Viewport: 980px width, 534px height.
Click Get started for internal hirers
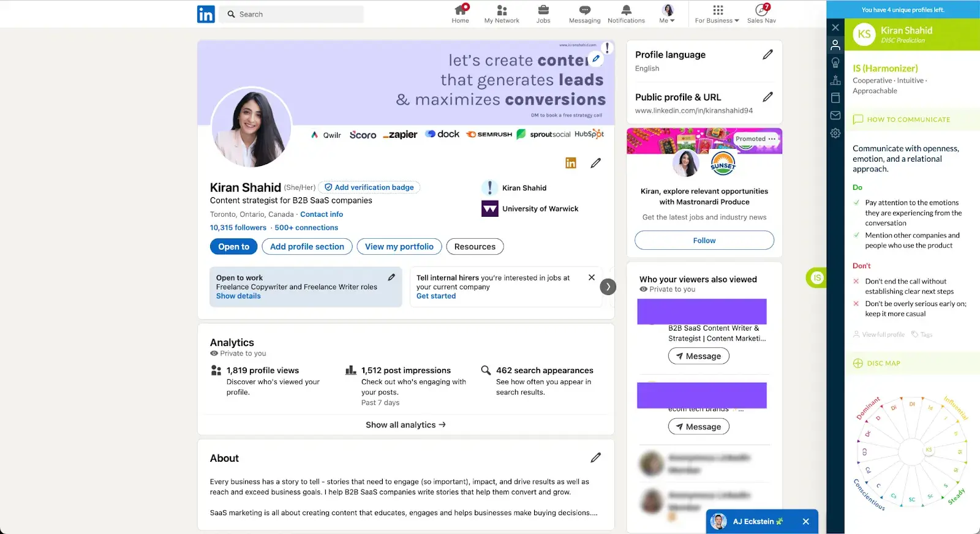pos(436,296)
